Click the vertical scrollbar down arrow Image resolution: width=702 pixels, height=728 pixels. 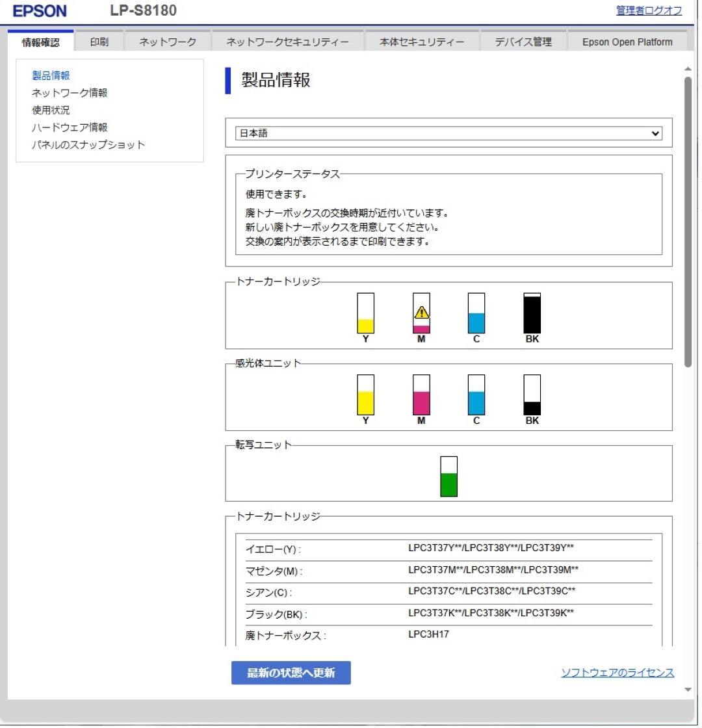[688, 689]
